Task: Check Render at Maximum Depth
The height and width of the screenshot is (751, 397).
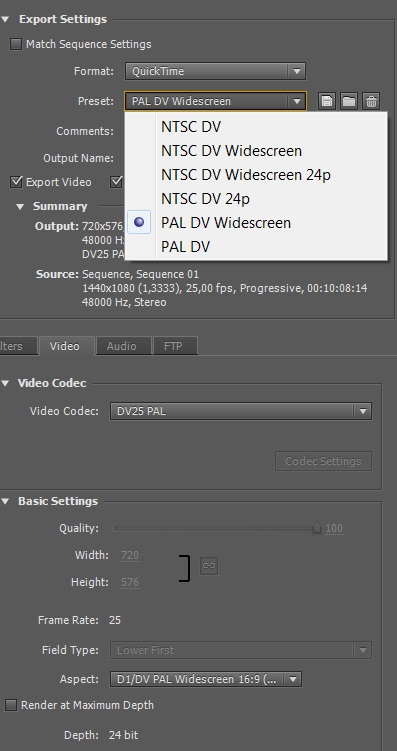Action: click(x=11, y=705)
